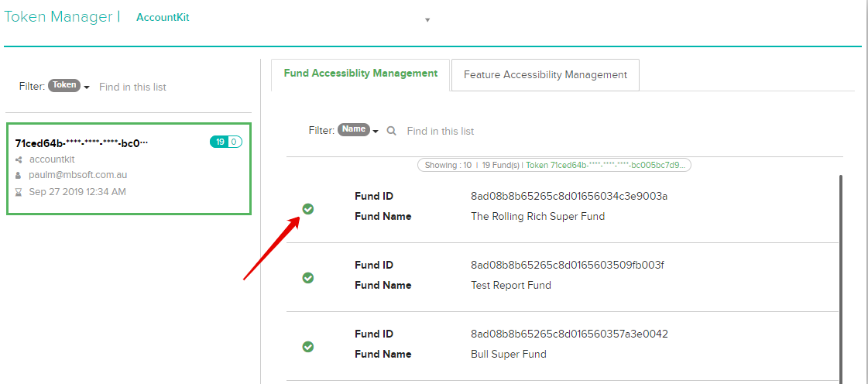Click Test Report Fund name
The height and width of the screenshot is (384, 868).
[511, 286]
